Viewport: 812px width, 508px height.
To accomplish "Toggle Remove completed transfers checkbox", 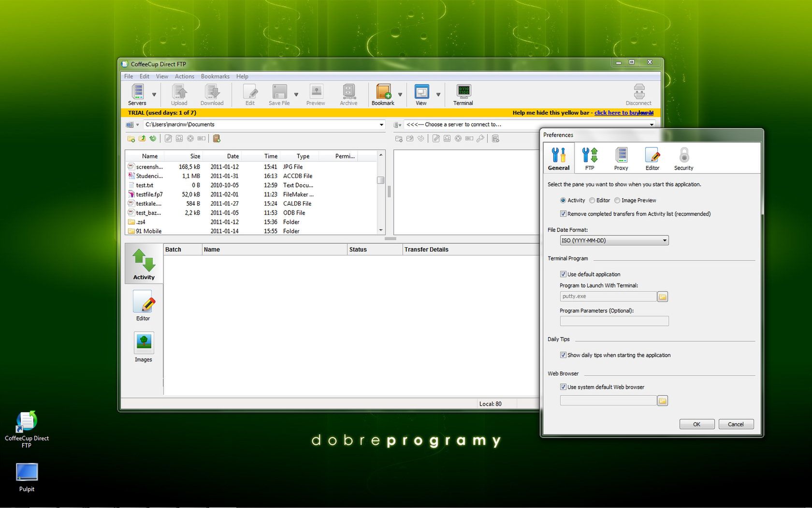I will pyautogui.click(x=563, y=214).
